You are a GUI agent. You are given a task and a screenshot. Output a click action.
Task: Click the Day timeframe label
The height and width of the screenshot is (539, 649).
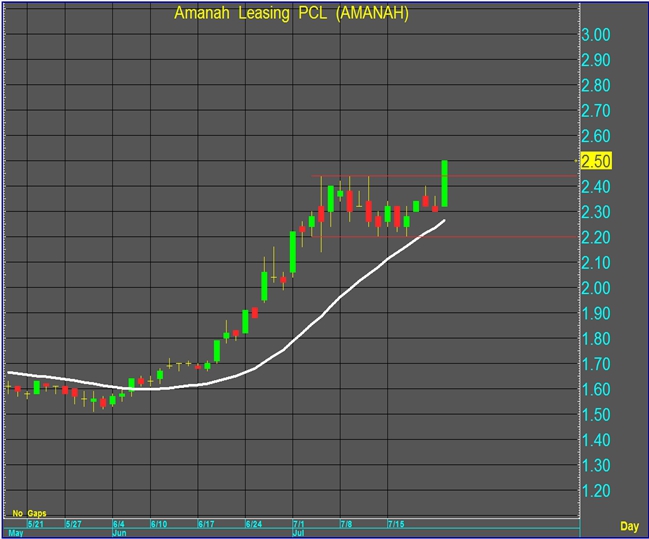coord(629,526)
